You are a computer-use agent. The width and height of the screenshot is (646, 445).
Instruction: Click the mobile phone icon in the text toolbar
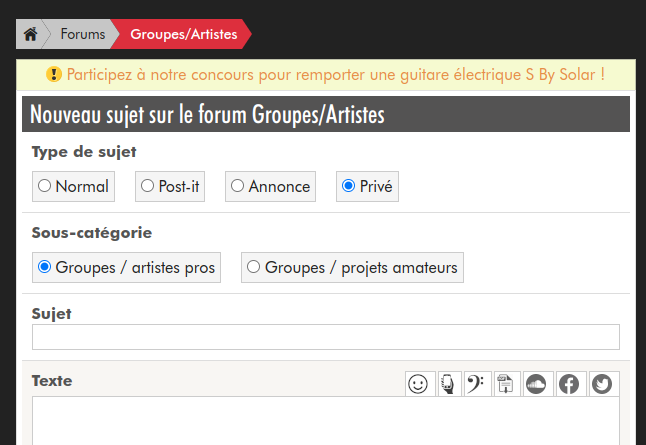(x=448, y=384)
